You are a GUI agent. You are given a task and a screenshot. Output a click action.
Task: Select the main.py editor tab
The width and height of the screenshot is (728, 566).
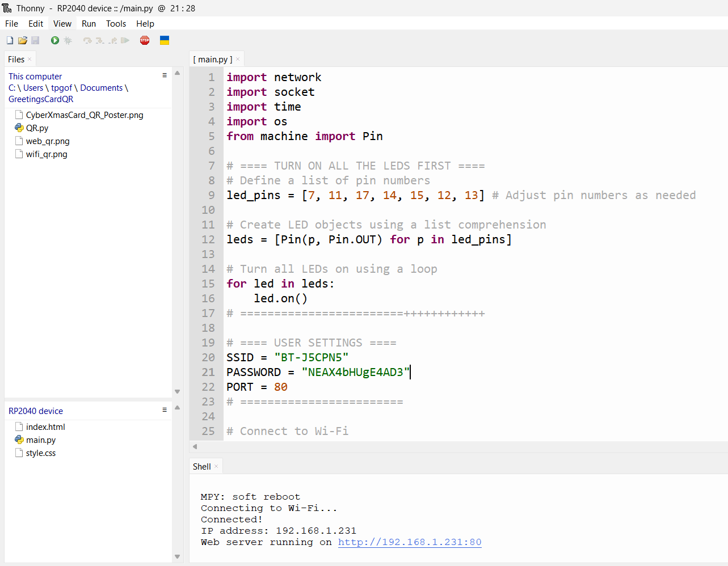pyautogui.click(x=213, y=60)
